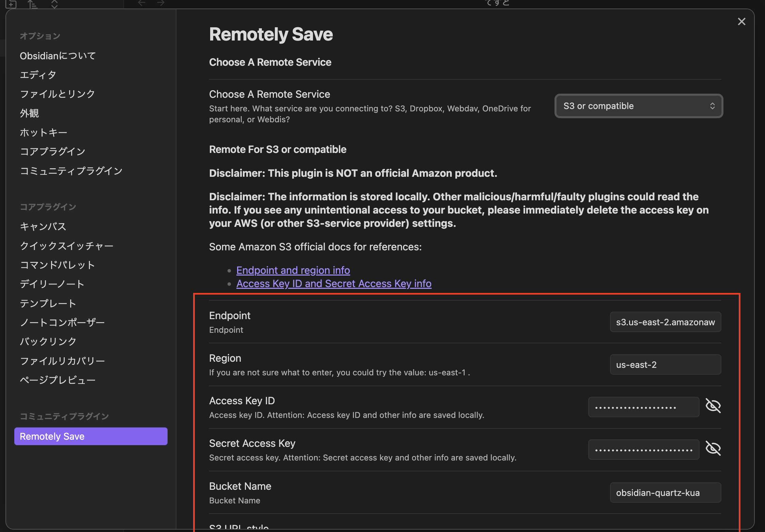Click the new folder icon
Image resolution: width=765 pixels, height=532 pixels.
[11, 4]
